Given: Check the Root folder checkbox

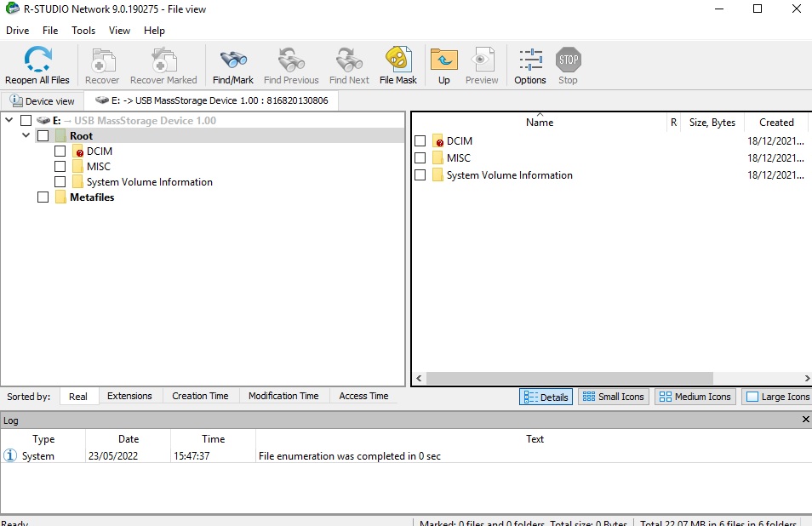Looking at the screenshot, I should [x=43, y=135].
